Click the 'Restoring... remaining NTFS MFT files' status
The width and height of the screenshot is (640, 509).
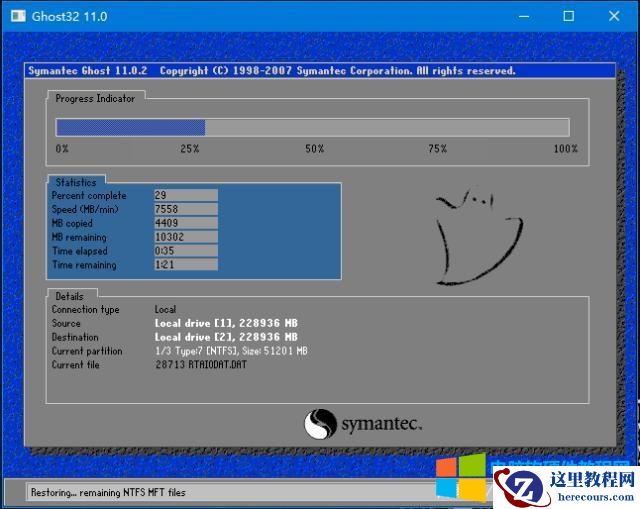[108, 492]
